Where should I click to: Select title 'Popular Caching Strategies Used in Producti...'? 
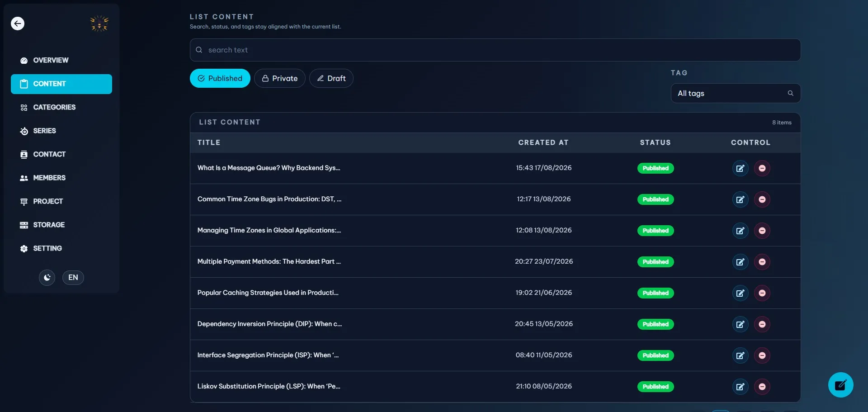tap(268, 293)
